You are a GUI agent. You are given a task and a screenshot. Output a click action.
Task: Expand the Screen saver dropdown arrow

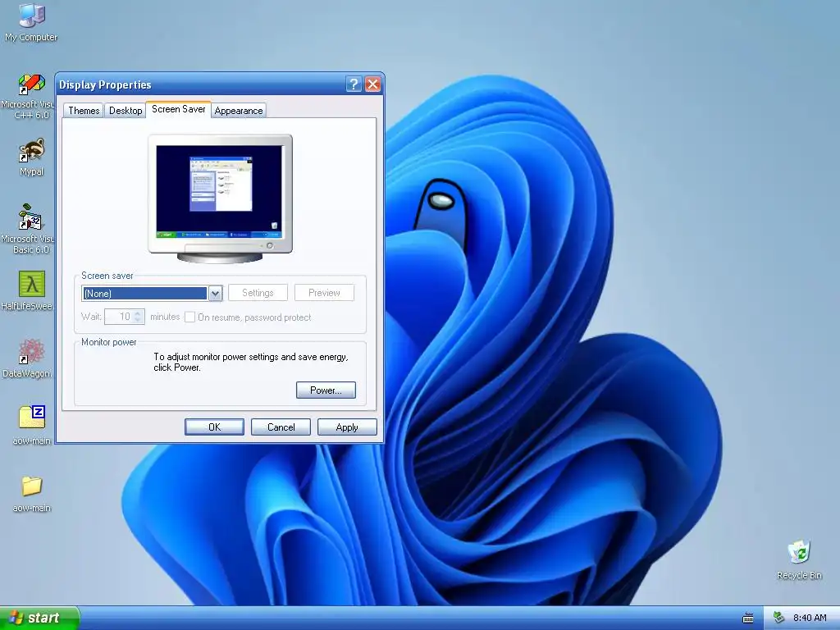[x=216, y=294]
